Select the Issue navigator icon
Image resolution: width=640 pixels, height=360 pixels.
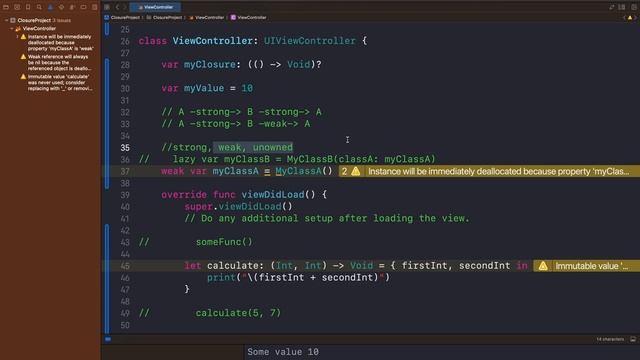50,7
